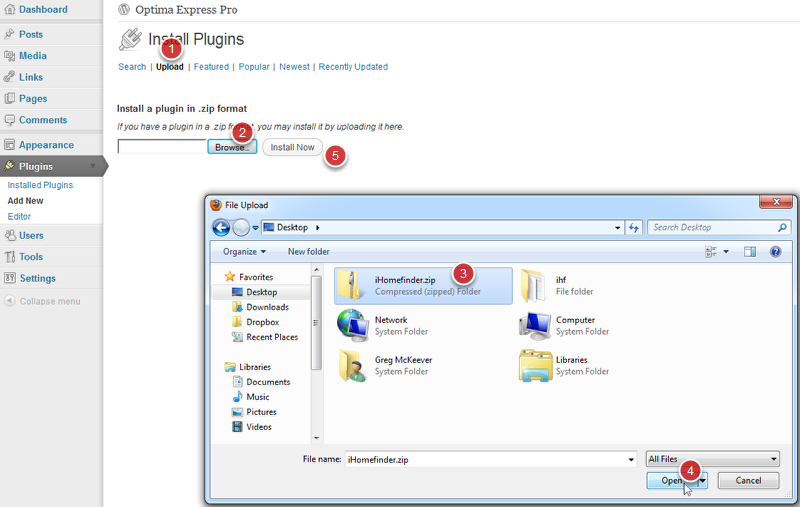Click the Cancel button
This screenshot has width=800, height=507.
(x=748, y=480)
